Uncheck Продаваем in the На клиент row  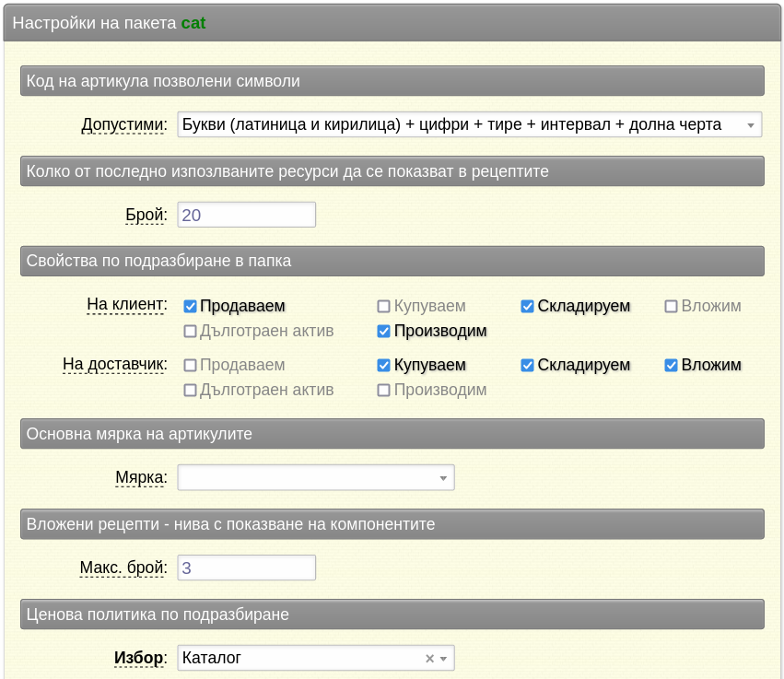tap(190, 306)
